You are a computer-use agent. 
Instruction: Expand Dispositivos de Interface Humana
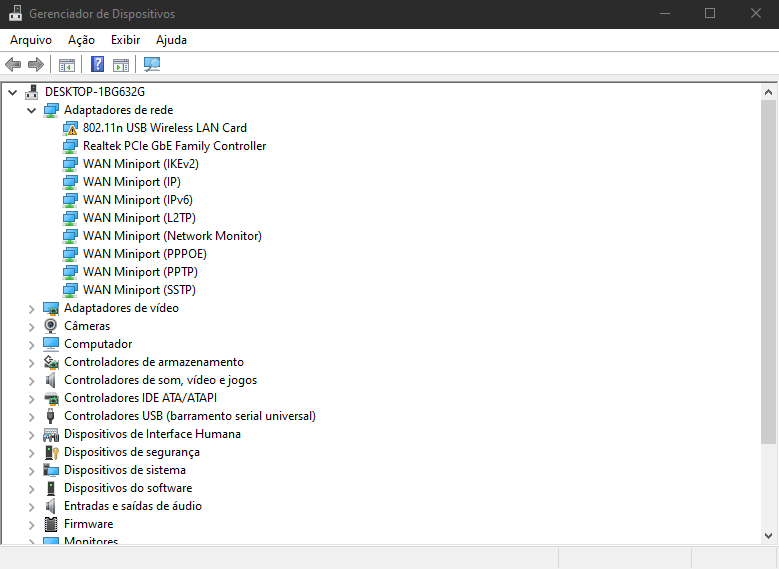[31, 435]
